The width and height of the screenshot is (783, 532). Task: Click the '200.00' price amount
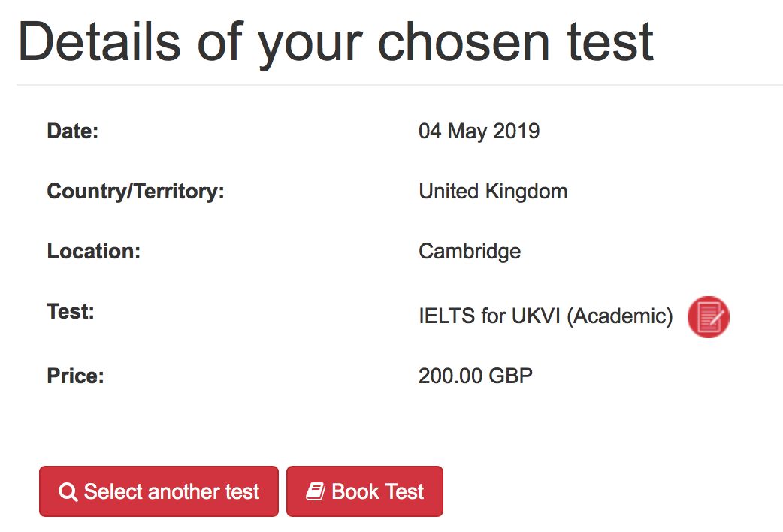coord(450,375)
